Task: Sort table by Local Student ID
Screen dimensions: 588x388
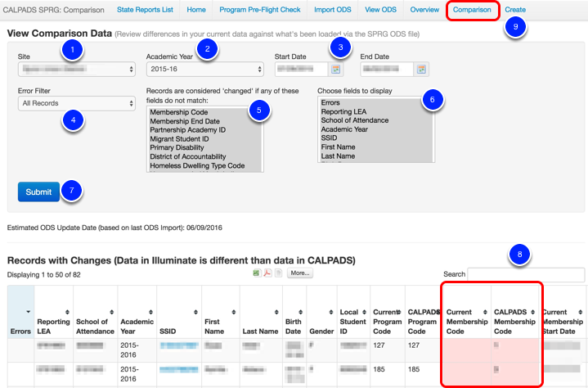Action: pos(364,312)
